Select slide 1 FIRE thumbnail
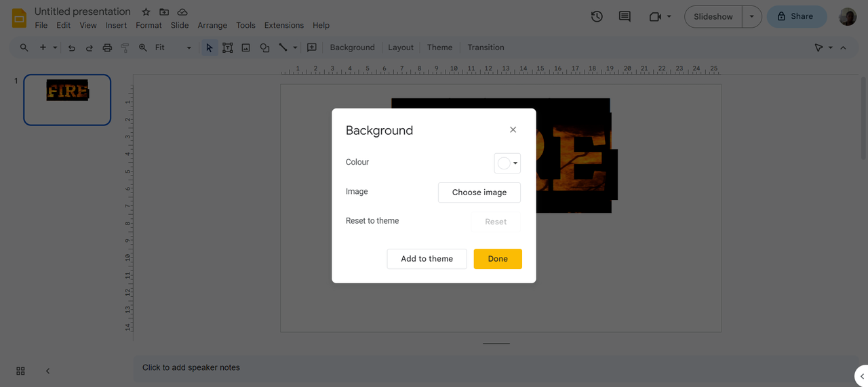Screen dimensions: 868x387 pos(67,100)
